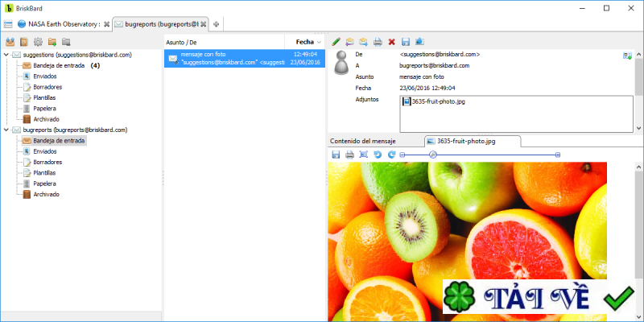
Task: Print the image from the image viewer toolbar
Action: point(349,155)
